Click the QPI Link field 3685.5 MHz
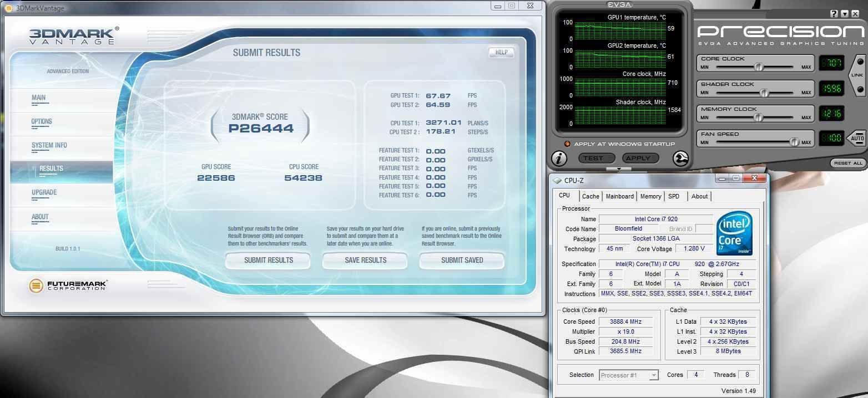Viewport: 868px width, 398px height. (x=625, y=351)
